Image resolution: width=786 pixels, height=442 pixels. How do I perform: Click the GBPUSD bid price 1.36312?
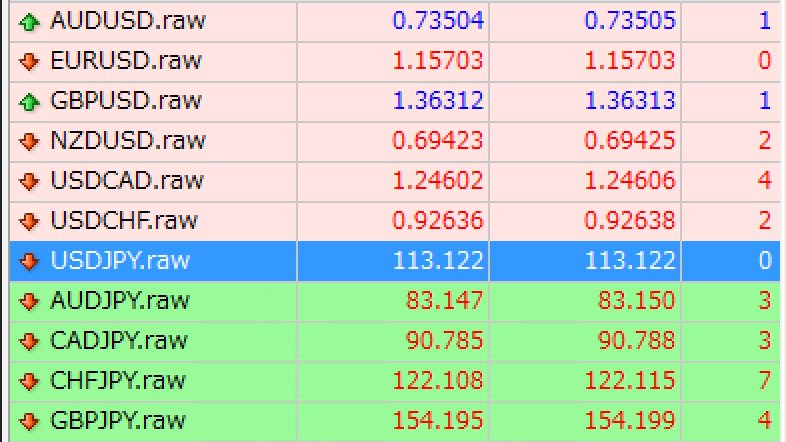tap(438, 101)
